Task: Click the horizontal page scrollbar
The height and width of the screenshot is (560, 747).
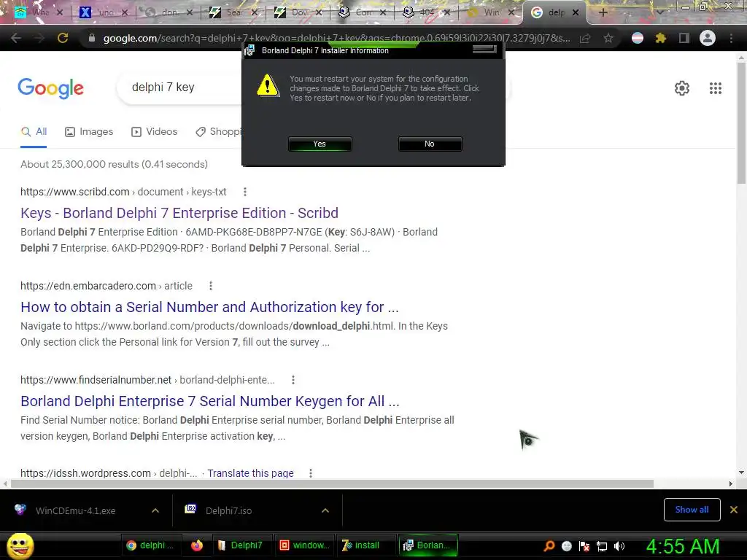Action: [332, 484]
